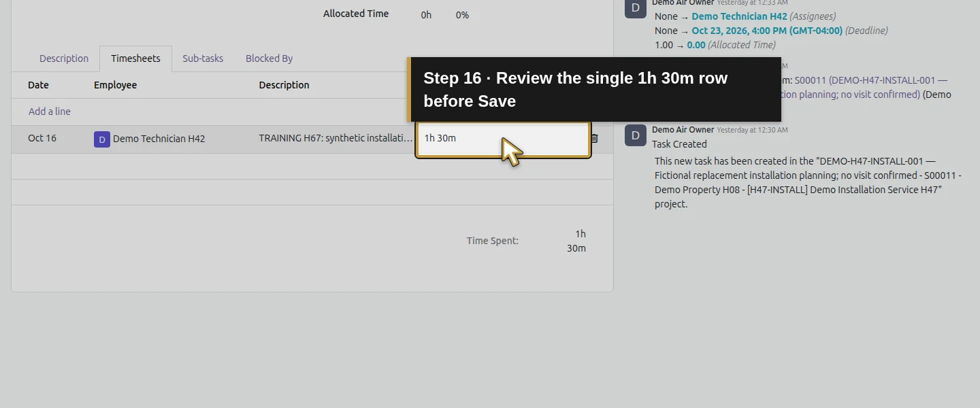Switch to the Timesheets tab
The image size is (980, 408).
tap(135, 58)
